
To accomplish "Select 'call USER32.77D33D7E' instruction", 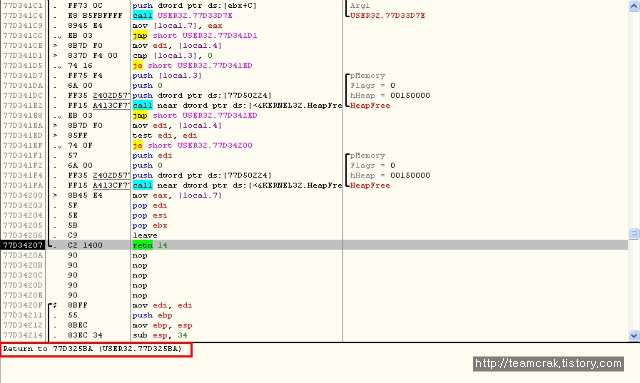I will (x=182, y=16).
